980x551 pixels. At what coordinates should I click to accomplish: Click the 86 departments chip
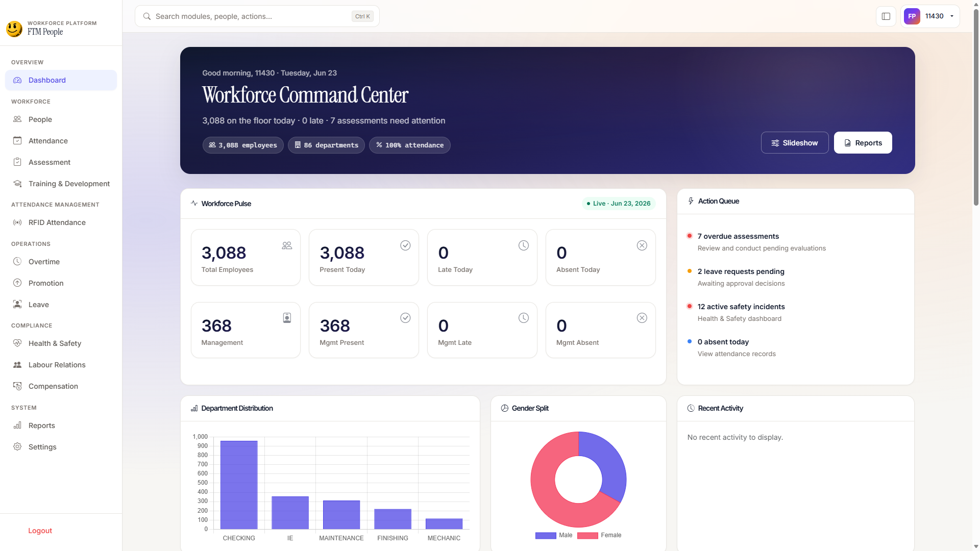click(327, 145)
